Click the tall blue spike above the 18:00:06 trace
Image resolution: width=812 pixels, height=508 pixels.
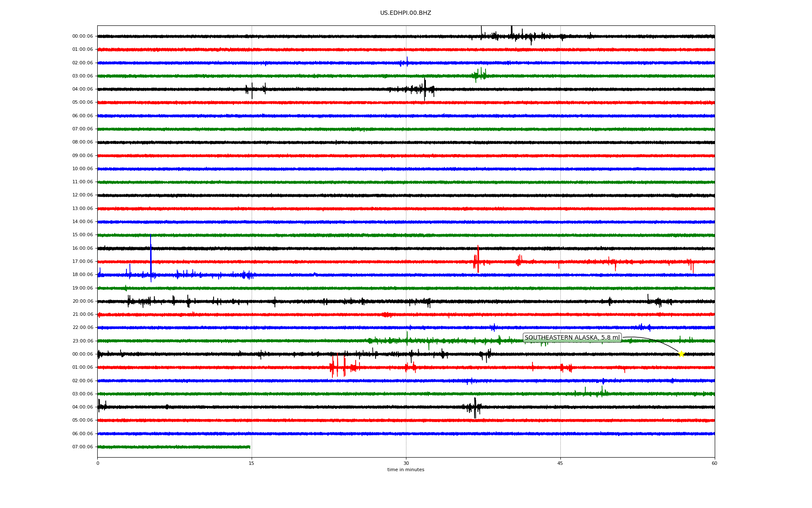151,254
